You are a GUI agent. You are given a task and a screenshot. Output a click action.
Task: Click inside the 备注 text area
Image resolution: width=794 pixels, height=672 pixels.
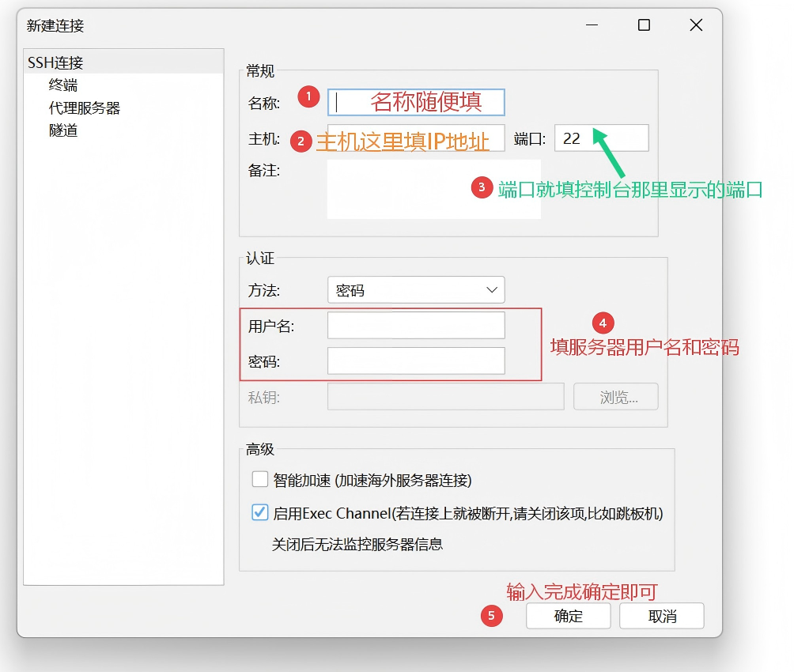pyautogui.click(x=433, y=189)
